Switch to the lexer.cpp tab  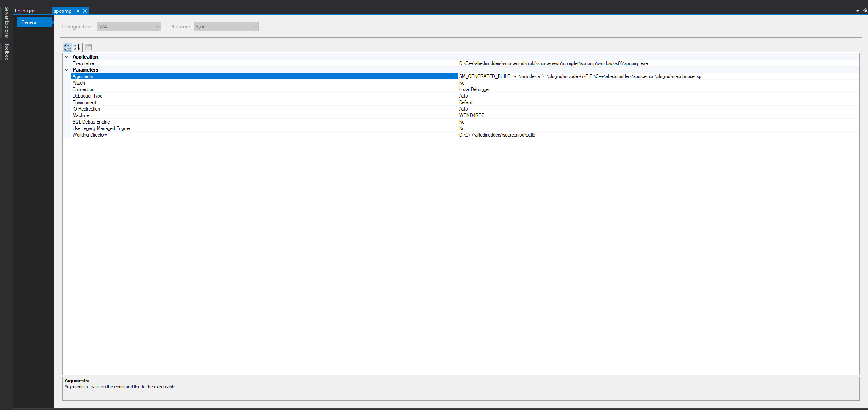25,11
